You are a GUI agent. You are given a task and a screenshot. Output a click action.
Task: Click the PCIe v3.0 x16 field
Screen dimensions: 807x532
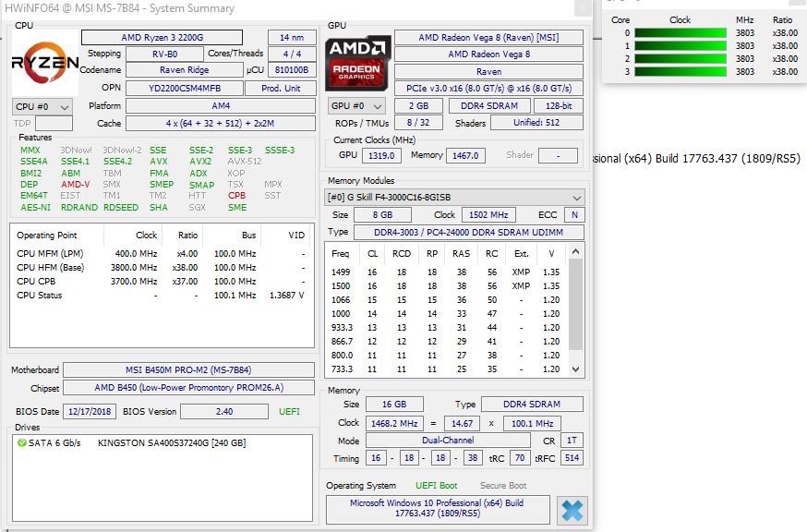coord(488,88)
